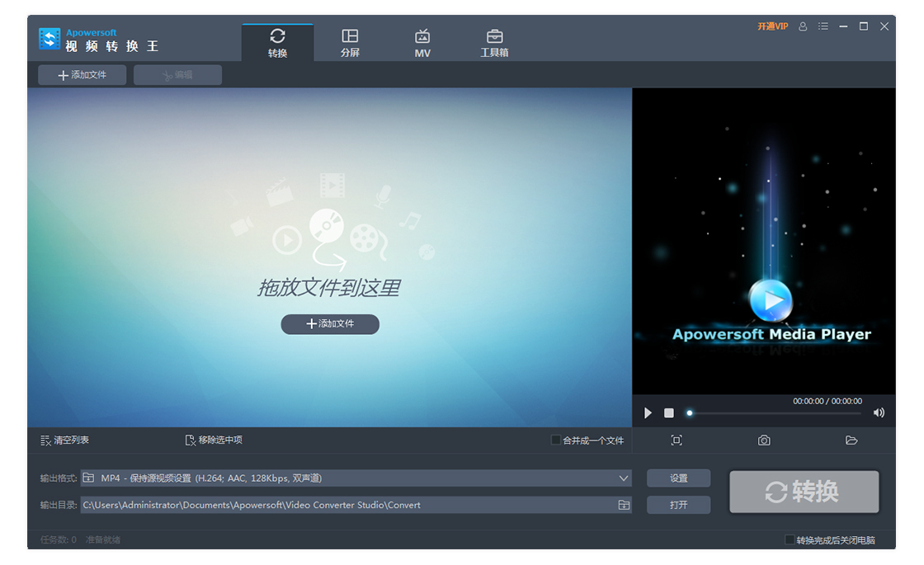Click 添加文件 button in drop area

coord(330,324)
